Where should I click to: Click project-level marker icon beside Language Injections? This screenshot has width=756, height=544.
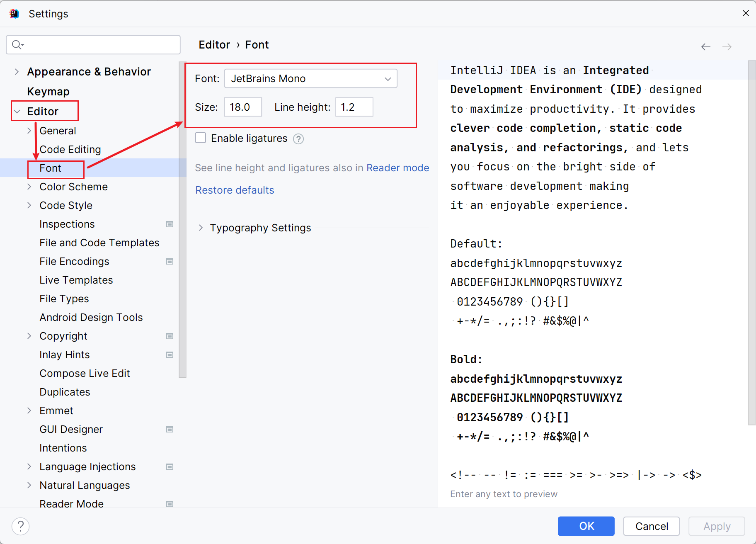170,466
